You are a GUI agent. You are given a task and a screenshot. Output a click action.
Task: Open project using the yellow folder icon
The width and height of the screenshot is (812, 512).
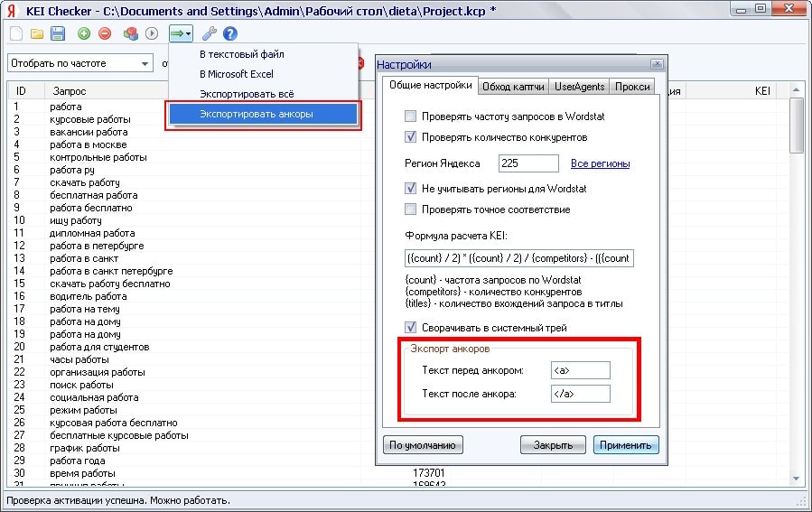(37, 33)
